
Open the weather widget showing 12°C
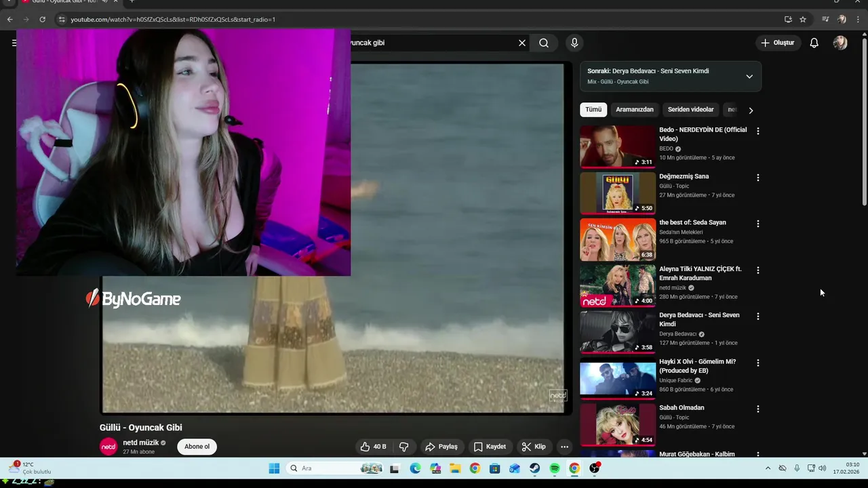(29, 468)
